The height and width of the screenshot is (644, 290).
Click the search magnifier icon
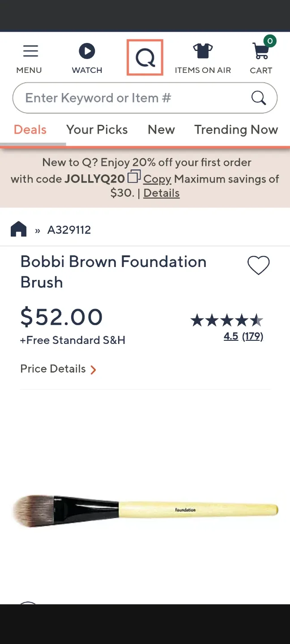point(259,97)
